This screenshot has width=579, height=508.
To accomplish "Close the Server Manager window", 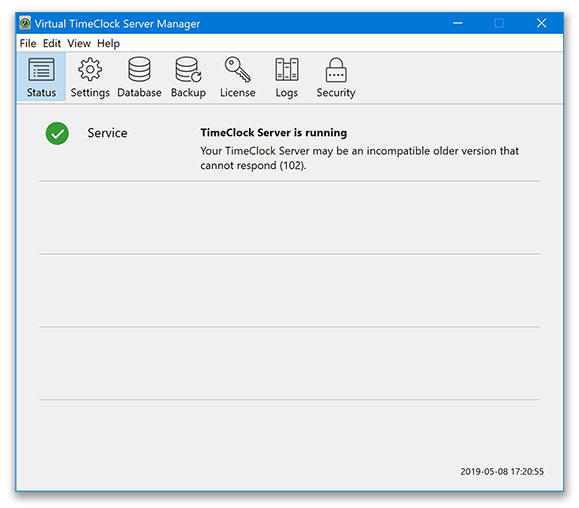I will pyautogui.click(x=541, y=23).
